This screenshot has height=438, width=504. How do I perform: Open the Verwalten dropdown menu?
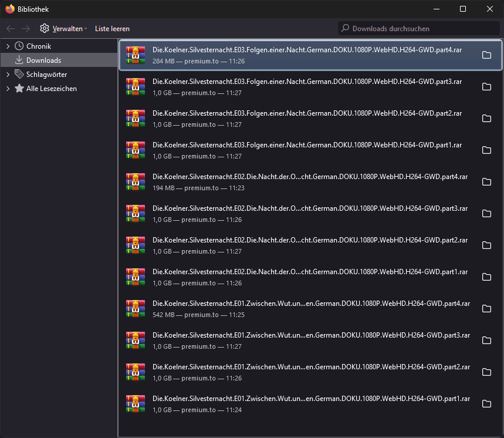pyautogui.click(x=63, y=29)
